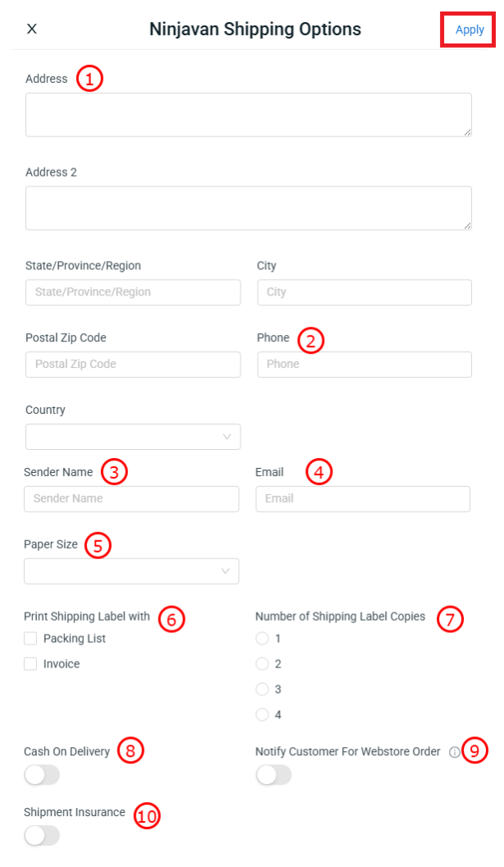504x867 pixels.
Task: Turn on Shipment Insurance switch
Action: coord(42,835)
